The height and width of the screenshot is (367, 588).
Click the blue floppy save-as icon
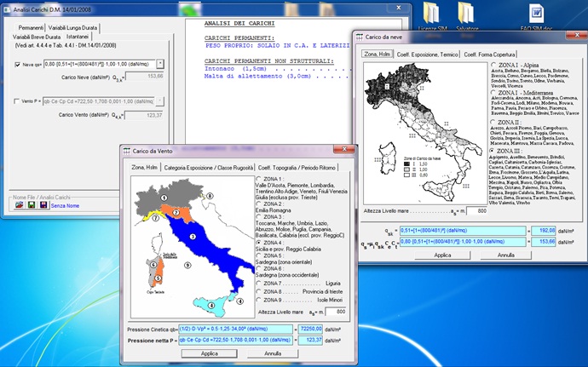tap(43, 205)
